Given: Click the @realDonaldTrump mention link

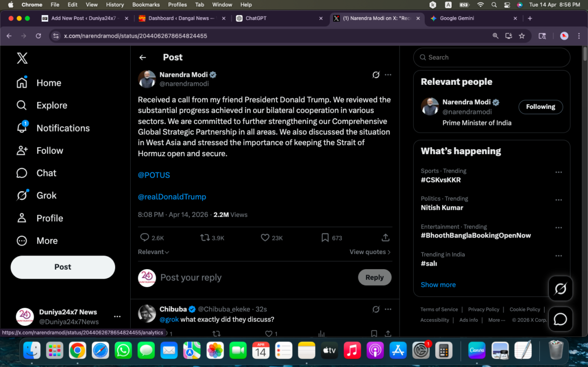Looking at the screenshot, I should click(x=172, y=197).
